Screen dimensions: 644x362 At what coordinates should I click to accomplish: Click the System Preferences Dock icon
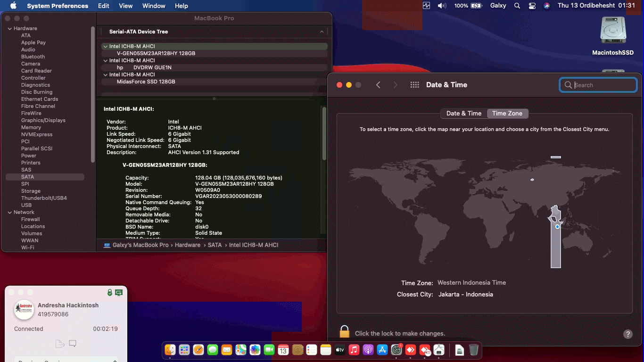[396, 350]
